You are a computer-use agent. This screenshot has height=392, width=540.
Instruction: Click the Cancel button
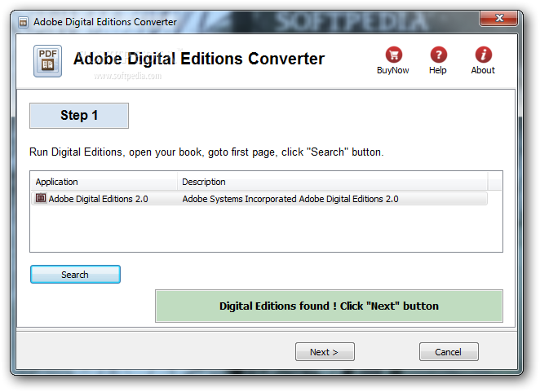pos(449,352)
